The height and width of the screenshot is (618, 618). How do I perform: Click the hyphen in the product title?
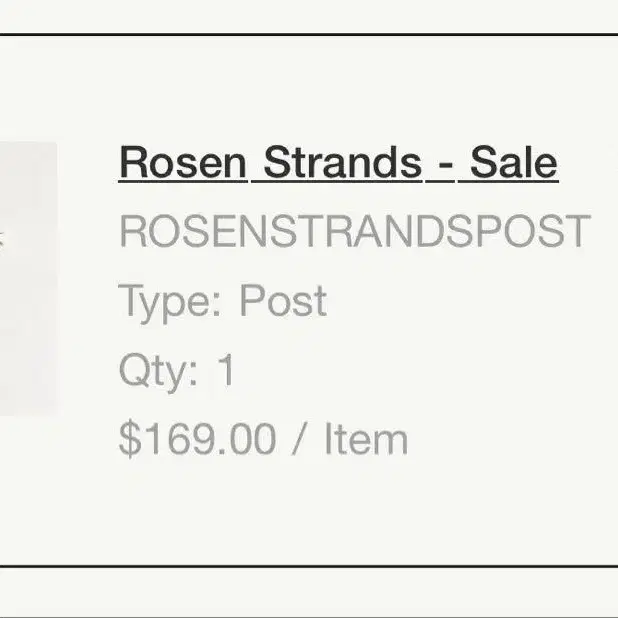445,165
